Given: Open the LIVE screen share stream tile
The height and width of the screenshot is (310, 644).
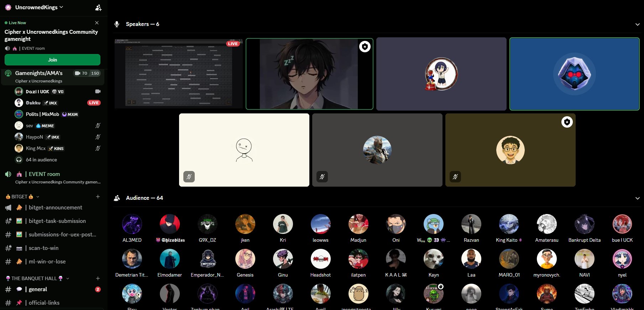Looking at the screenshot, I should point(179,74).
